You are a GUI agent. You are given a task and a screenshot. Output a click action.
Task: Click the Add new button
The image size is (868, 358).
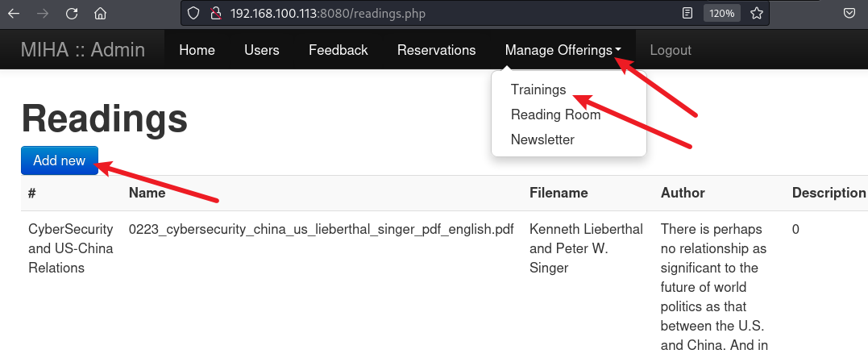(x=59, y=160)
